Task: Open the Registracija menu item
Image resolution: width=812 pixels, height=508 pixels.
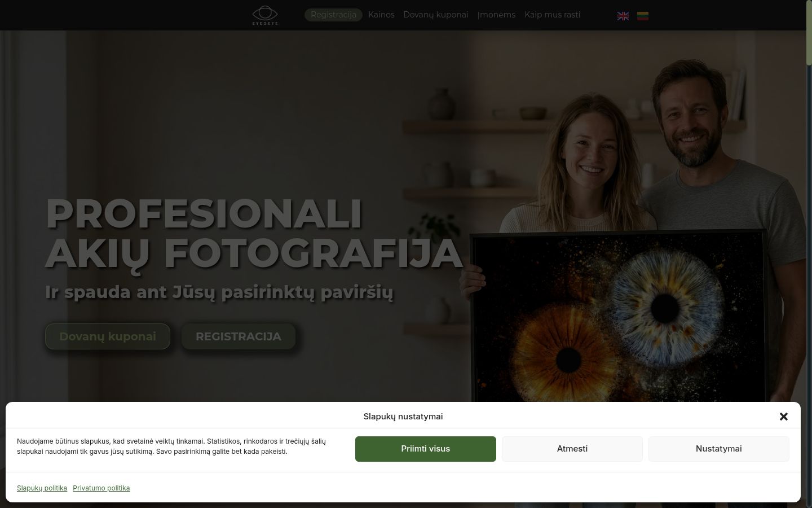Action: coord(333,15)
